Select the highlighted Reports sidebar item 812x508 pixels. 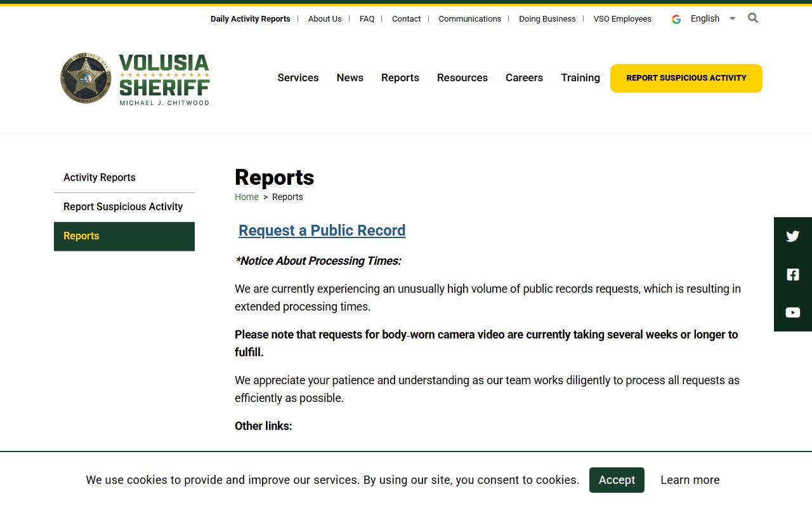pyautogui.click(x=124, y=236)
